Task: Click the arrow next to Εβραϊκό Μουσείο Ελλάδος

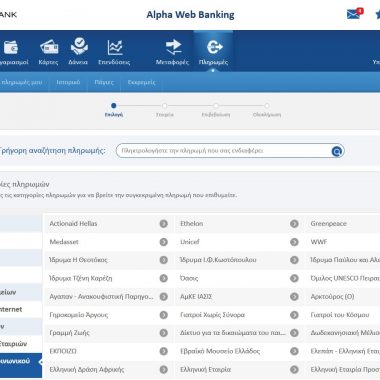Action: tap(294, 351)
